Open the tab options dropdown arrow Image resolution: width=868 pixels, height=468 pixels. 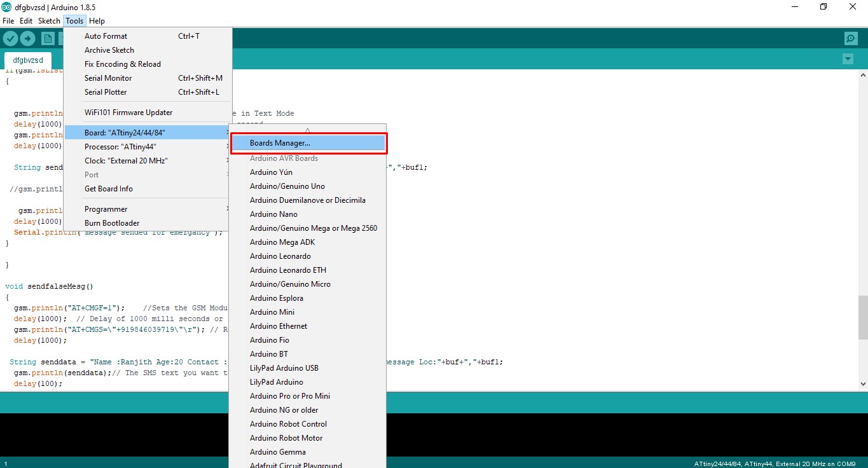[848, 59]
